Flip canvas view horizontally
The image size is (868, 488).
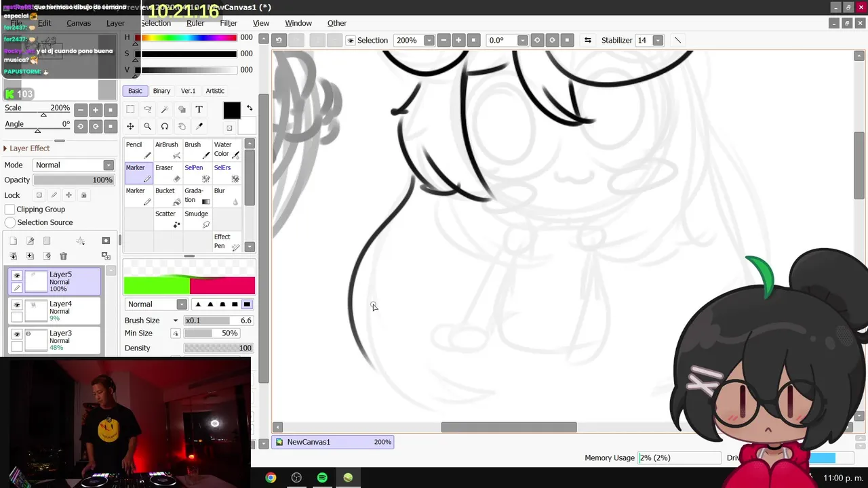pyautogui.click(x=587, y=40)
